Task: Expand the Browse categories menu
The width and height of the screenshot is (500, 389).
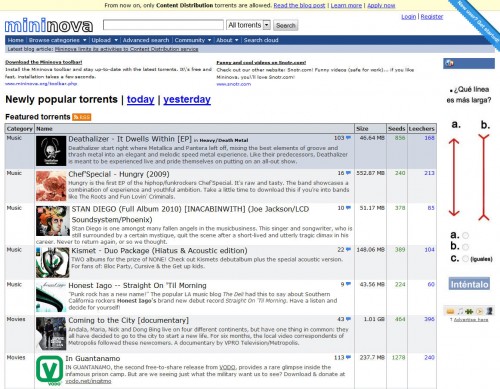Action: coord(57,40)
